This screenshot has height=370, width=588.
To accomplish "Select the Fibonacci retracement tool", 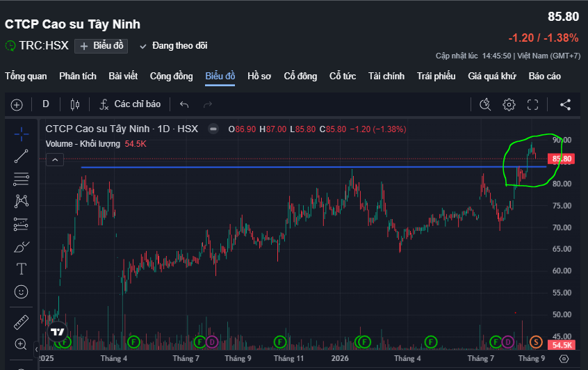I will (x=22, y=179).
